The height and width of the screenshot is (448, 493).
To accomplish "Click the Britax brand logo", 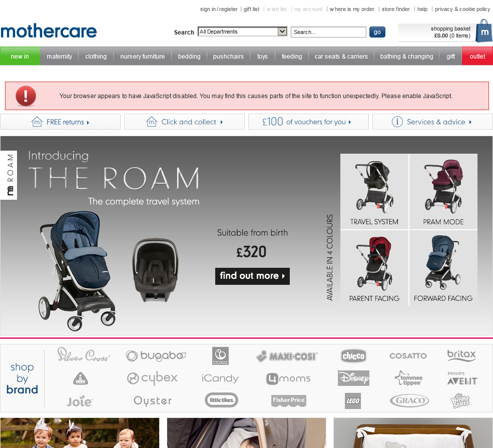I will point(461,355).
